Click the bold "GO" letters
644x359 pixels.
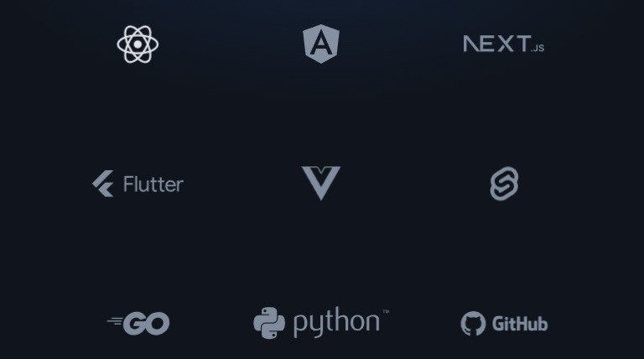(147, 323)
